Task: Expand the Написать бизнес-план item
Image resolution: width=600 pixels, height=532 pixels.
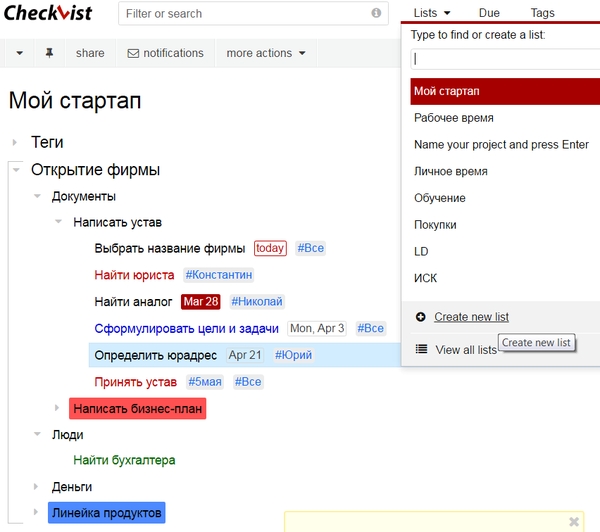Action: pyautogui.click(x=57, y=408)
